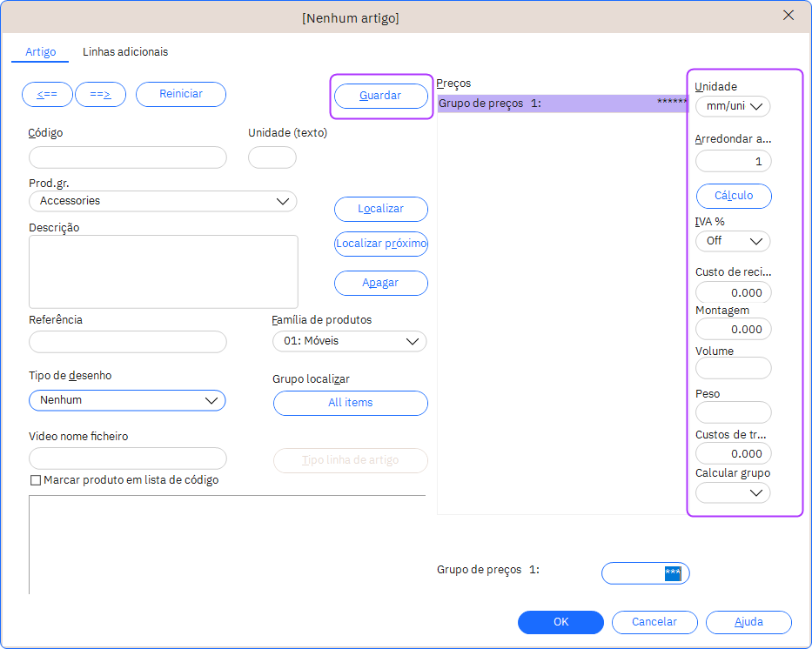Expand the Calcular grupo dropdown

pos(733,493)
